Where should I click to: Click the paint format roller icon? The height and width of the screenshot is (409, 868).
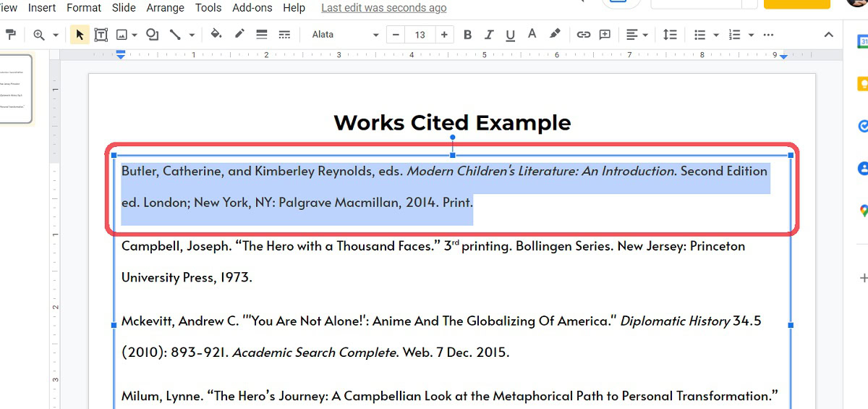click(11, 35)
